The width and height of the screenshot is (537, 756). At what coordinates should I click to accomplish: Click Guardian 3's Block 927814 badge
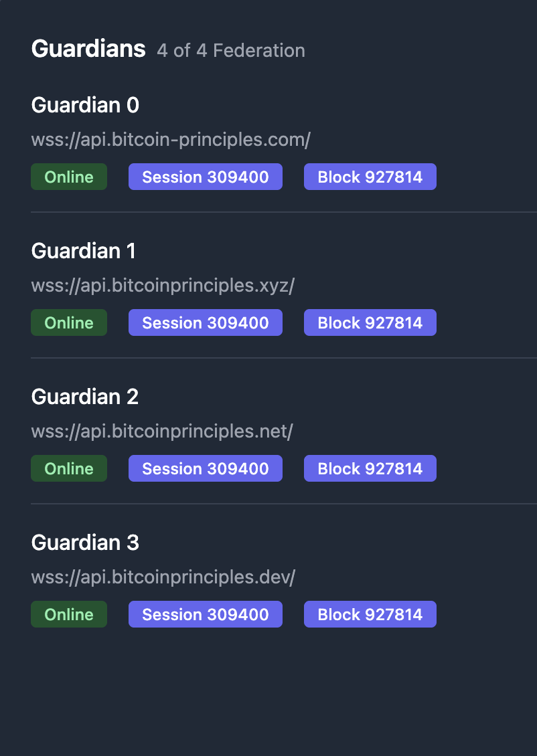[x=370, y=614]
